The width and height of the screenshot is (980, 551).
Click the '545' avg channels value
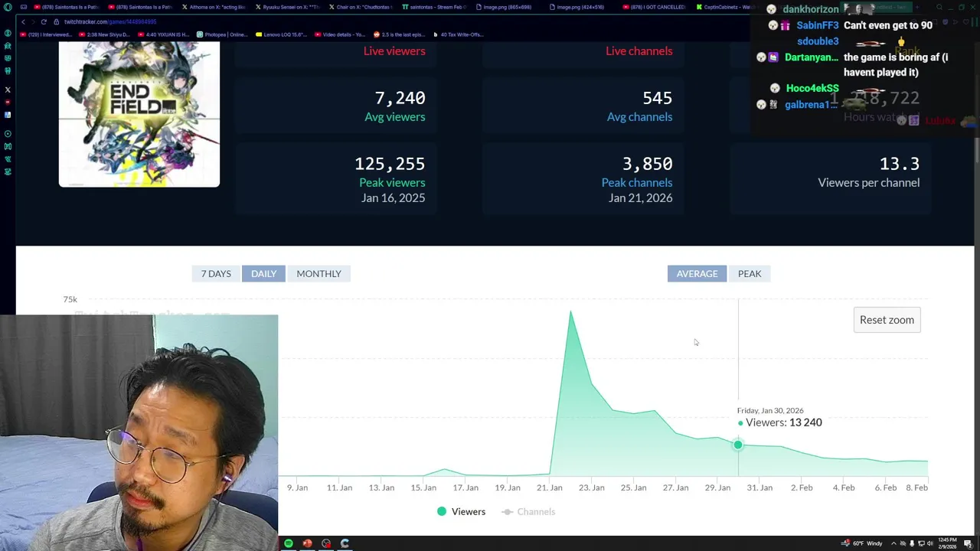coord(658,98)
